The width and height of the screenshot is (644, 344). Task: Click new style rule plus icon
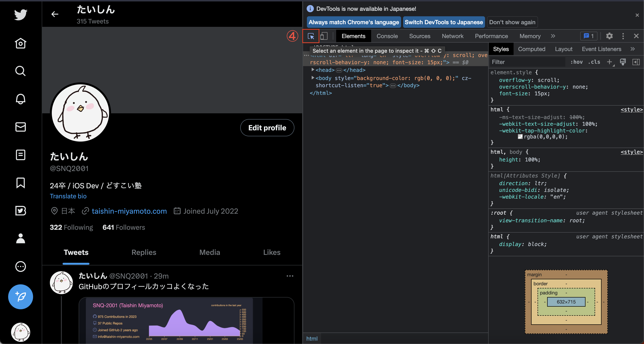click(609, 62)
